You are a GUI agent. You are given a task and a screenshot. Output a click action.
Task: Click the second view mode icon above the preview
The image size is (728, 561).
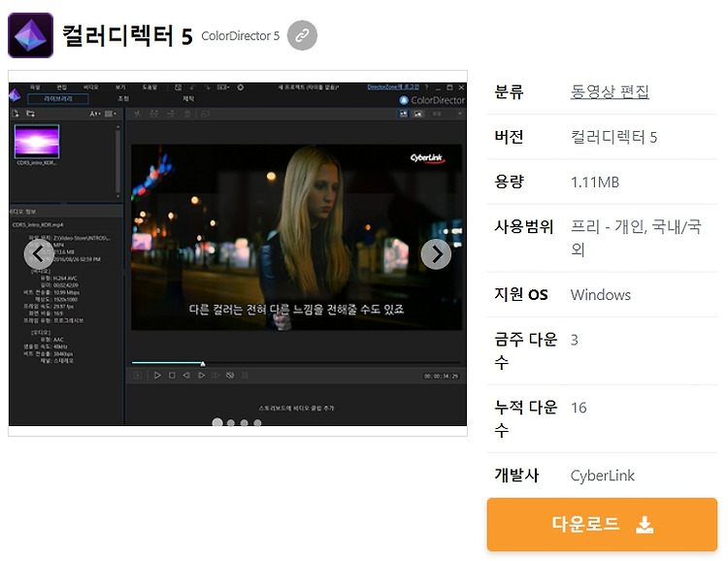tap(418, 114)
